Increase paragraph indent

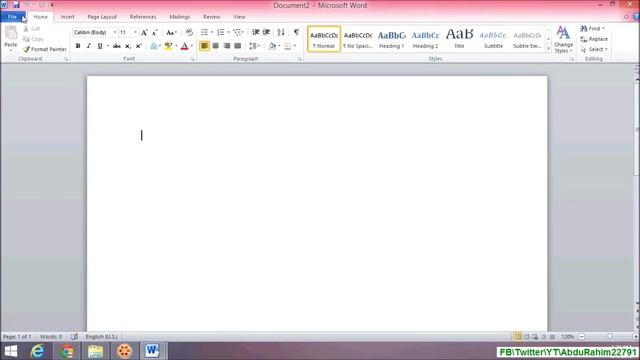266,32
